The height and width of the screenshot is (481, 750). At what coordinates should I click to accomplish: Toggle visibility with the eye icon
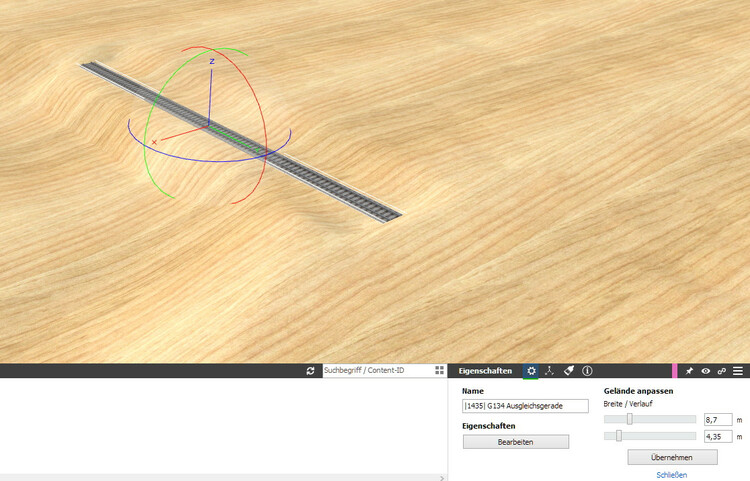coord(706,371)
